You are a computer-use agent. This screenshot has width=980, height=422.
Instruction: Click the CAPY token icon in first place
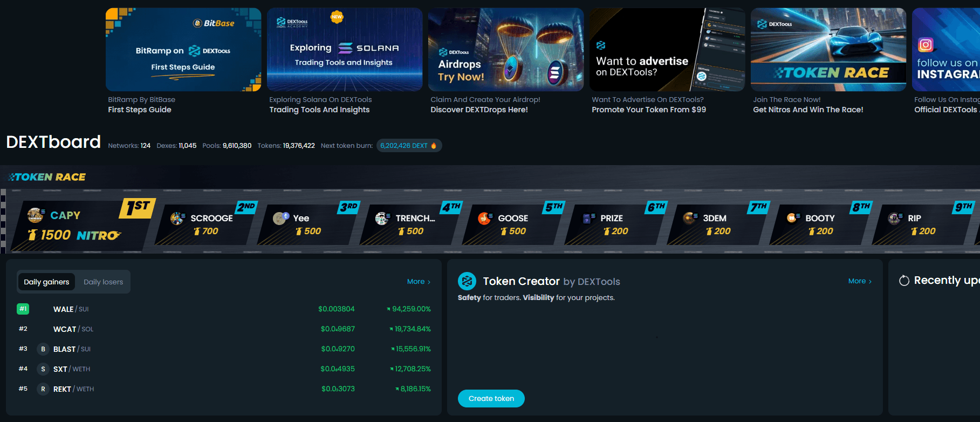coord(36,215)
